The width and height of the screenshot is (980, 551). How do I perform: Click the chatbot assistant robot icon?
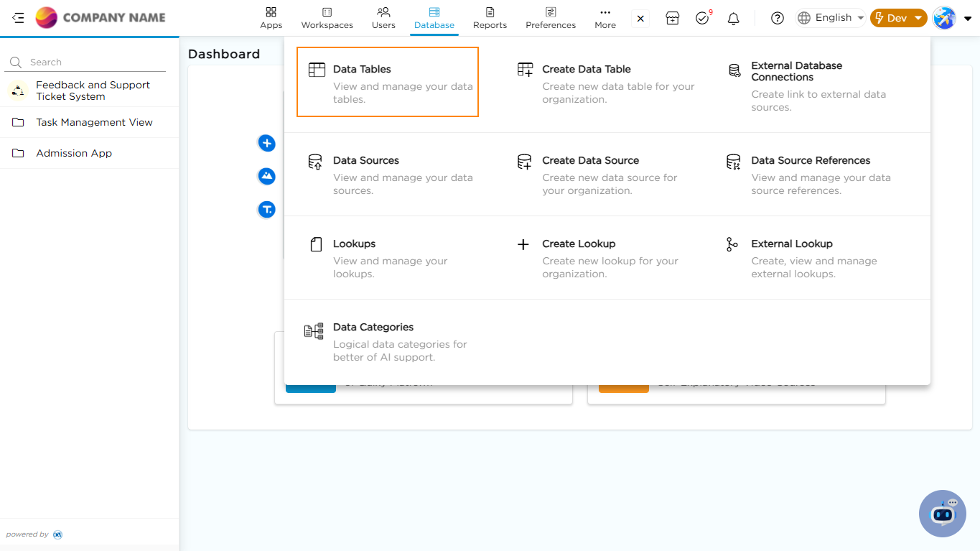pos(942,513)
